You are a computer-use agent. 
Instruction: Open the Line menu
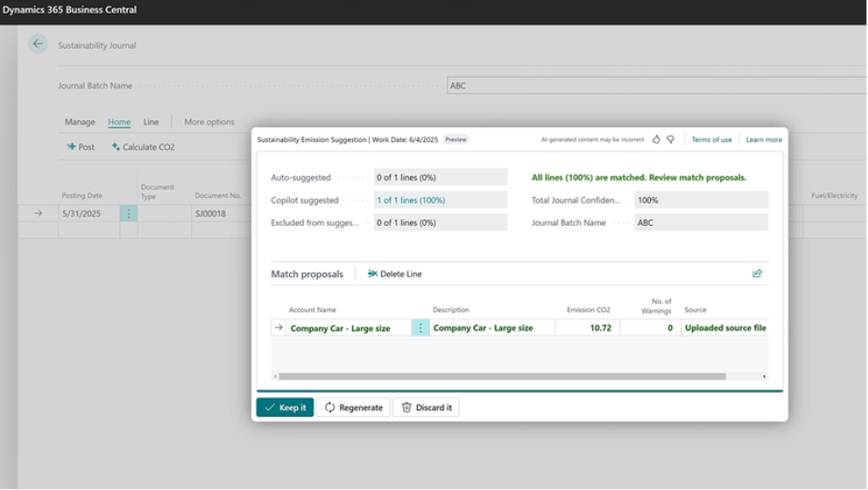pos(151,122)
